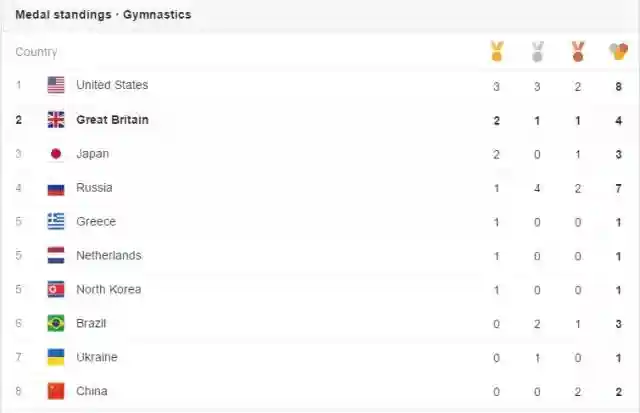Select the Great Britain country name
Screen dimensions: 640x413
point(112,120)
